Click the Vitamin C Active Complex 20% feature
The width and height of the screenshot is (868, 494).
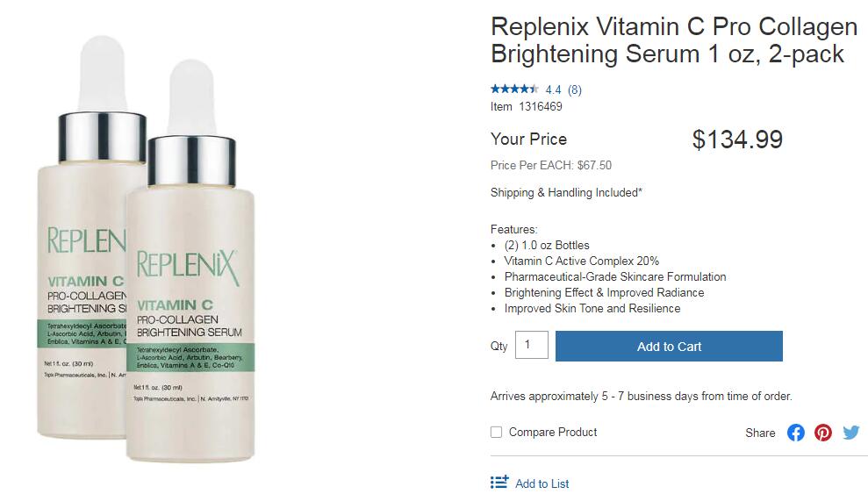[x=581, y=261]
